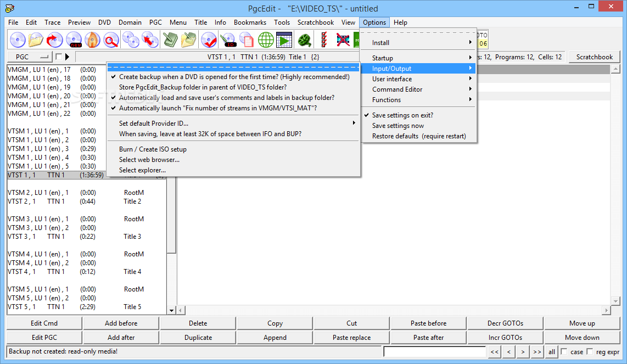
Task: Click the open DVD disc icon
Action: [18, 40]
